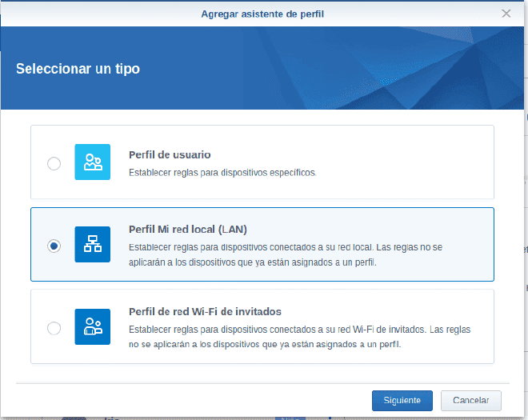
Task: Click the light blue user profile icon
Action: [93, 162]
